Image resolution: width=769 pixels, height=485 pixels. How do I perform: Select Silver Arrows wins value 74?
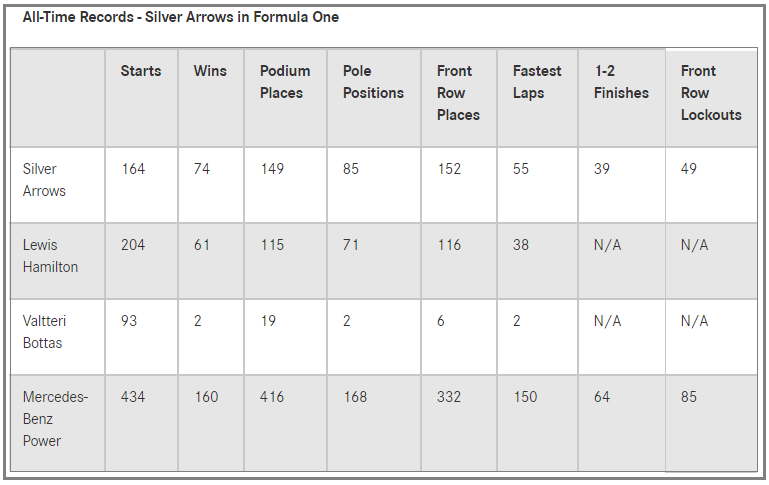(202, 169)
